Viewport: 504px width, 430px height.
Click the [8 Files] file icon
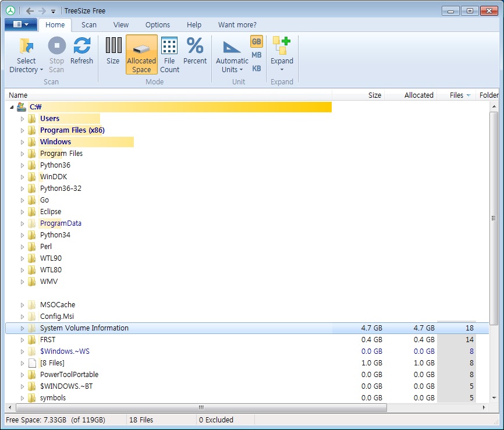point(32,363)
